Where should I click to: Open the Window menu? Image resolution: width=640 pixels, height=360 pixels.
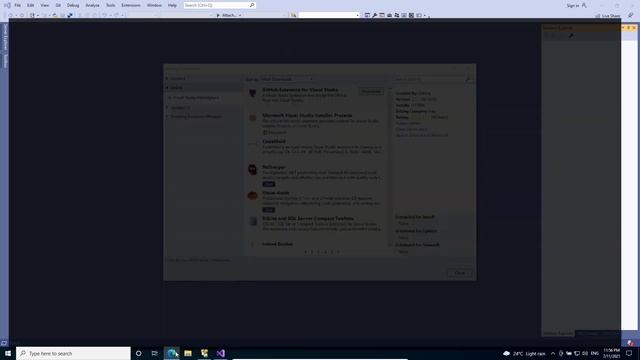(154, 5)
